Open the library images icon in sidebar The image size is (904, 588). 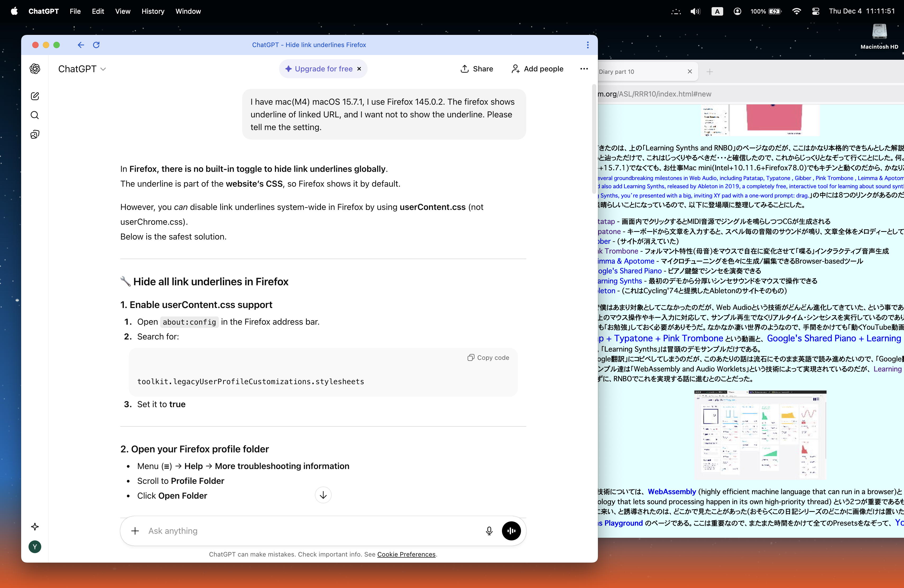(35, 135)
